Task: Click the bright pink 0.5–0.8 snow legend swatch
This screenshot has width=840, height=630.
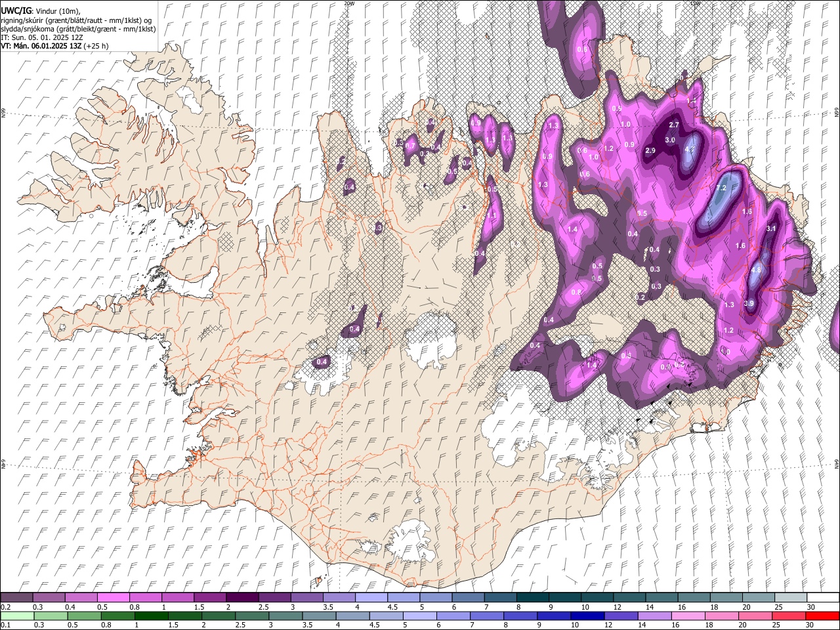Action: pos(113,597)
